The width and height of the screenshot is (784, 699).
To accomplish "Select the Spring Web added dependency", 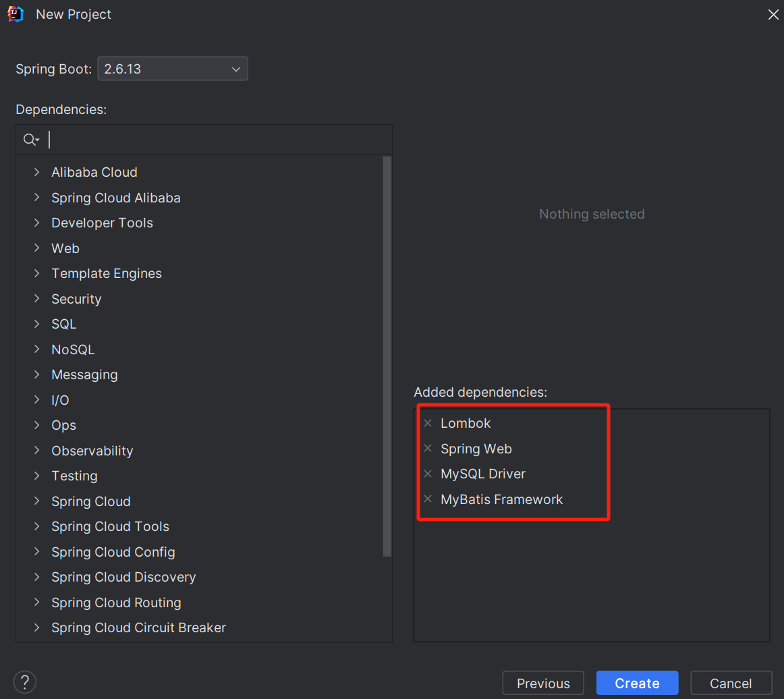I will [x=476, y=449].
